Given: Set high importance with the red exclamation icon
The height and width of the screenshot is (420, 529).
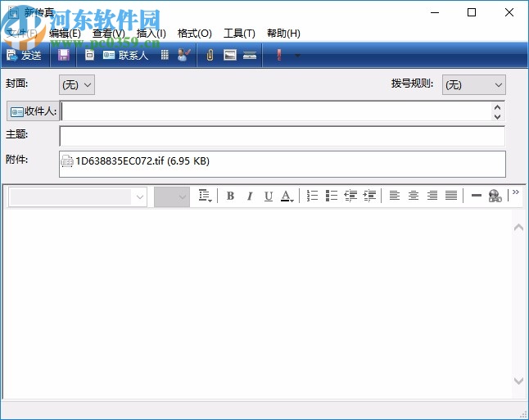Looking at the screenshot, I should [279, 55].
